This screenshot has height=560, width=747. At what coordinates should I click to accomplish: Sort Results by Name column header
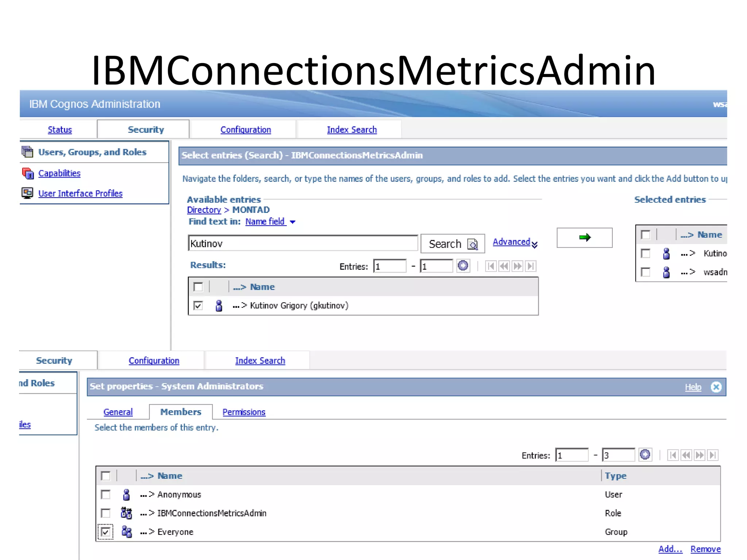click(x=262, y=287)
